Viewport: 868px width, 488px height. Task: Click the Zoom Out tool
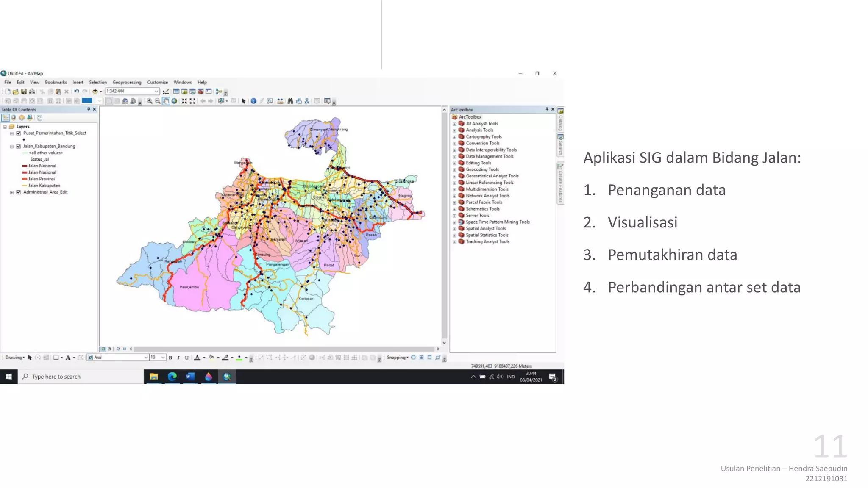pos(158,101)
